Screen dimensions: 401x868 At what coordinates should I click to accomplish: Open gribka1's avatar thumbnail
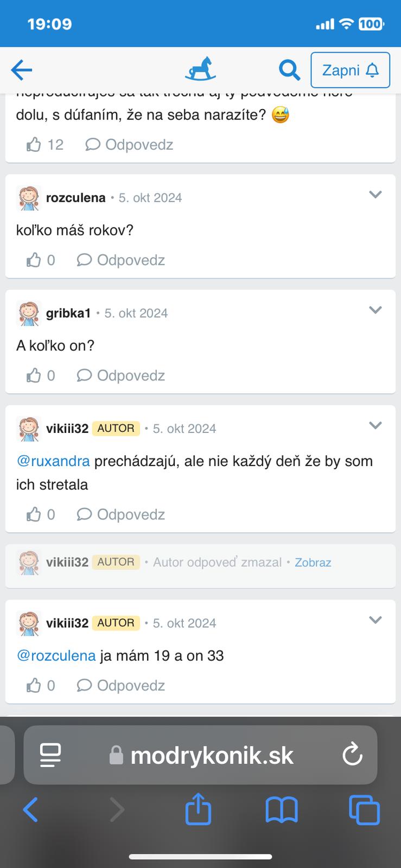29,314
